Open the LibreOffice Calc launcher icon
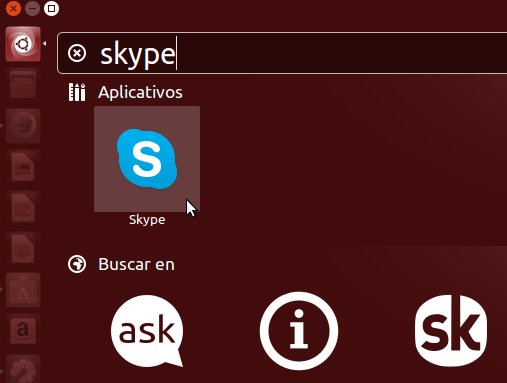The width and height of the screenshot is (507, 383). (x=23, y=208)
